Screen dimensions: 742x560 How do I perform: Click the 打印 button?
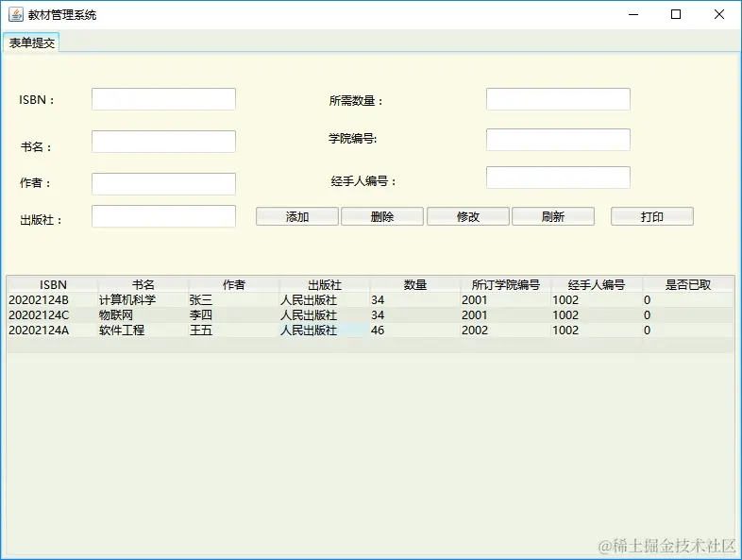(652, 216)
